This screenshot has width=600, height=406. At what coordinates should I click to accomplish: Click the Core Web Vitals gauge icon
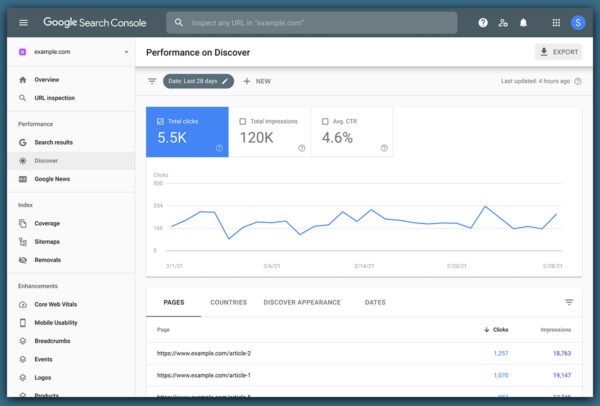point(23,305)
